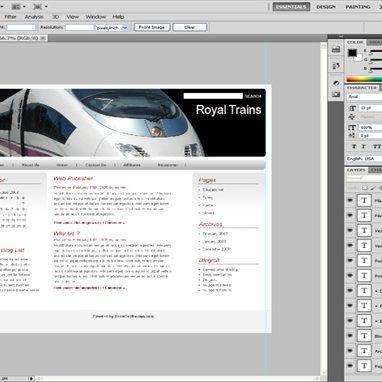382x382 pixels.
Task: Open the collapsed Masks panel icon
Action: pyautogui.click(x=336, y=95)
